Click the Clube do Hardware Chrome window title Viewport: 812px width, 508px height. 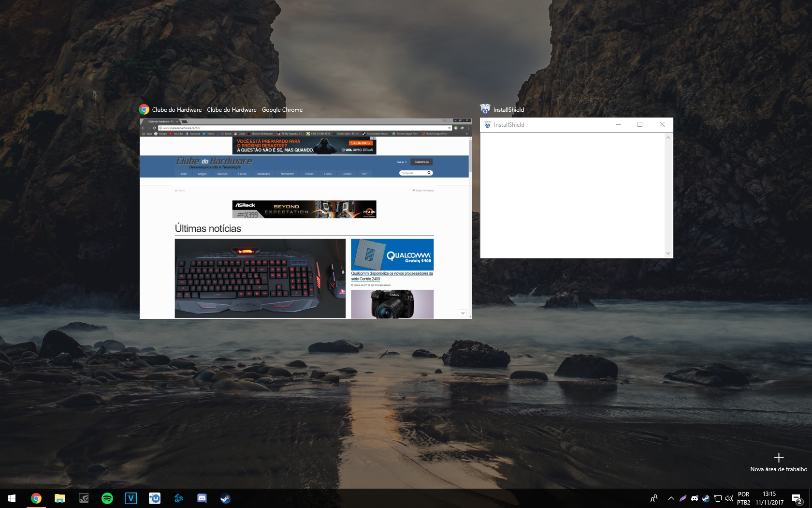tap(227, 110)
